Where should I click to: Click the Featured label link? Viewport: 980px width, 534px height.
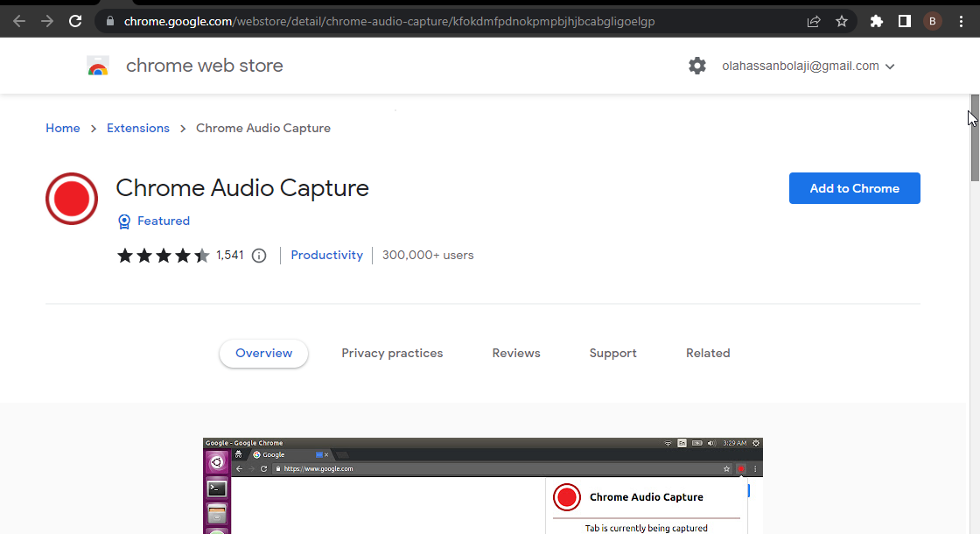point(164,221)
